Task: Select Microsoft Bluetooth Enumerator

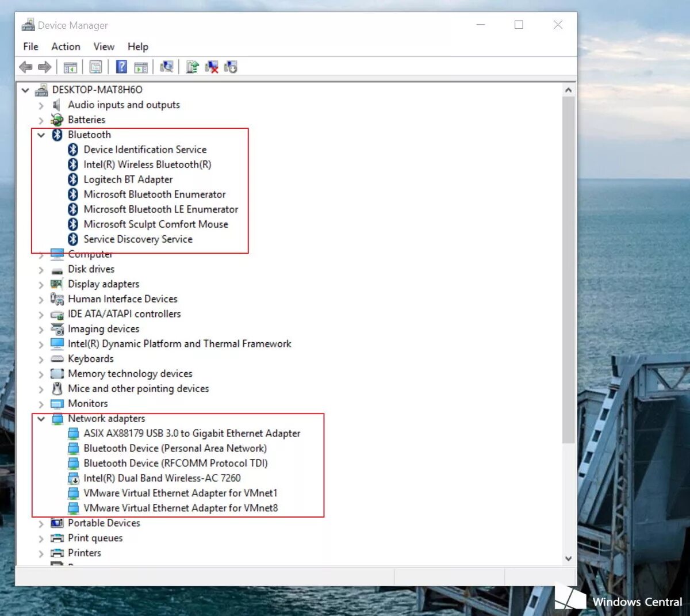Action: pyautogui.click(x=155, y=194)
